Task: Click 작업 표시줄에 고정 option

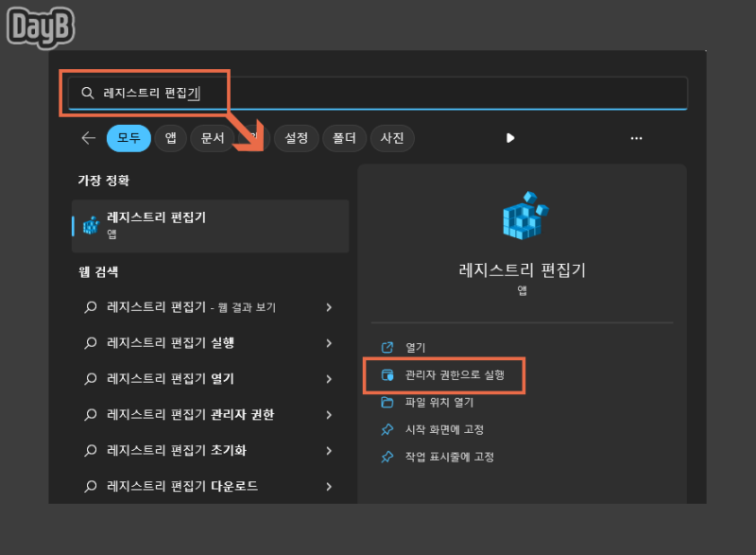Action: tap(450, 457)
